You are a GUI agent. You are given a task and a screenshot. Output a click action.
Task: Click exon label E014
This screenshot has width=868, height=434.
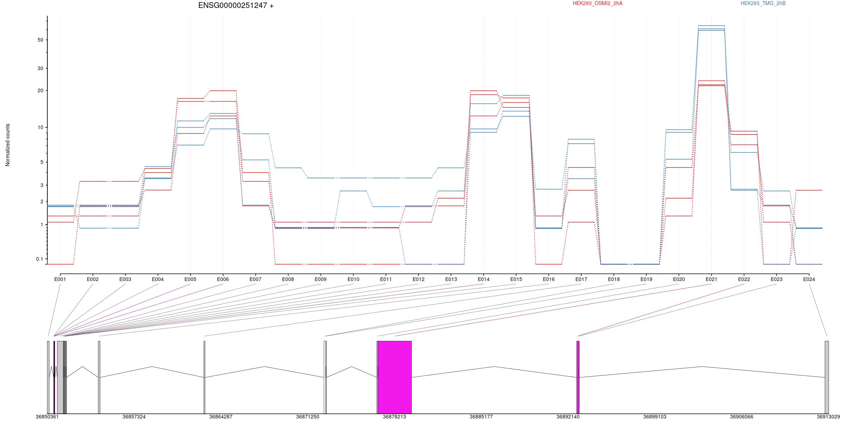pyautogui.click(x=484, y=279)
